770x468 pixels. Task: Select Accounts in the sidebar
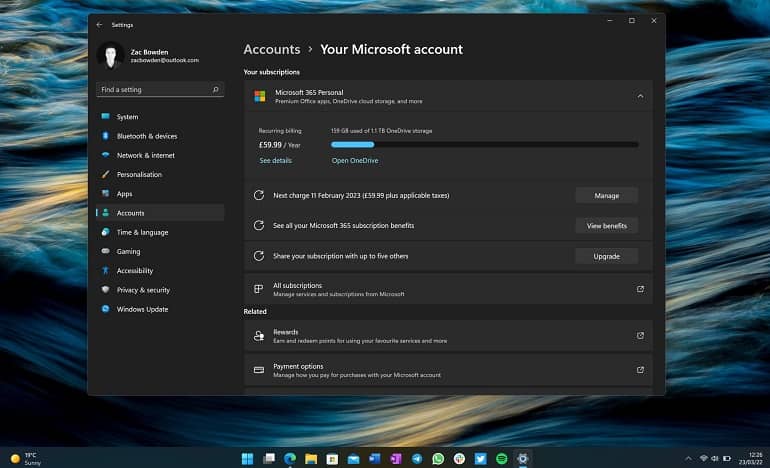160,213
